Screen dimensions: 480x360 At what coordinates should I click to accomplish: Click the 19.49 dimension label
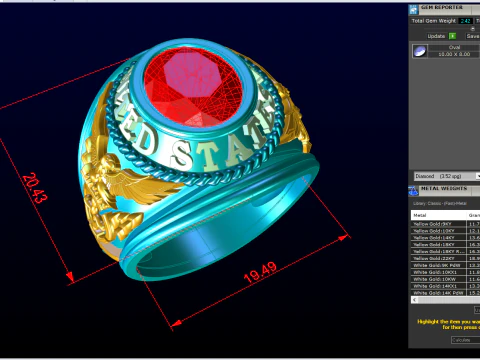tap(260, 272)
